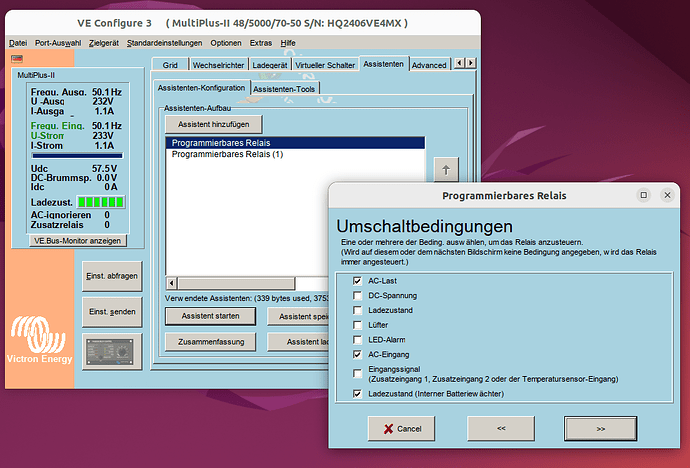Open the Standardeinstellungen menu
This screenshot has width=690, height=468.
[165, 43]
